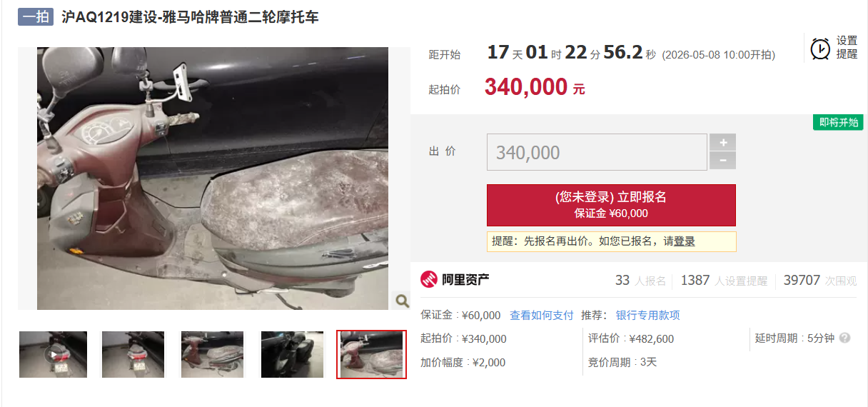Click the help icon beside 延时周期

point(844,338)
